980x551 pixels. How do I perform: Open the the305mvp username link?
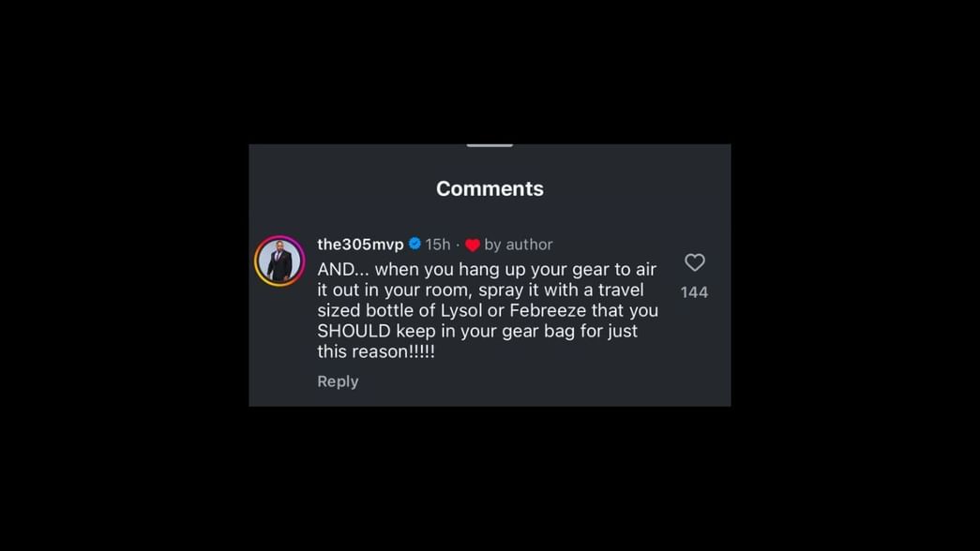[x=360, y=245]
